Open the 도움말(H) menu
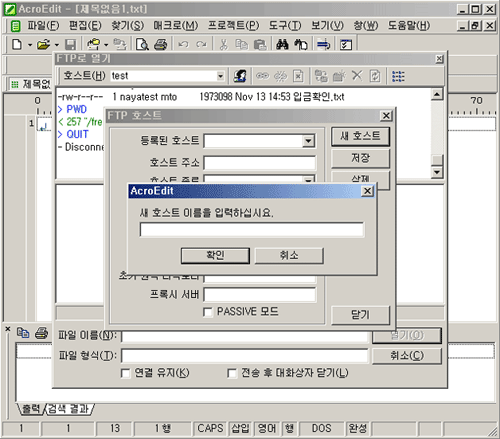 [x=409, y=26]
